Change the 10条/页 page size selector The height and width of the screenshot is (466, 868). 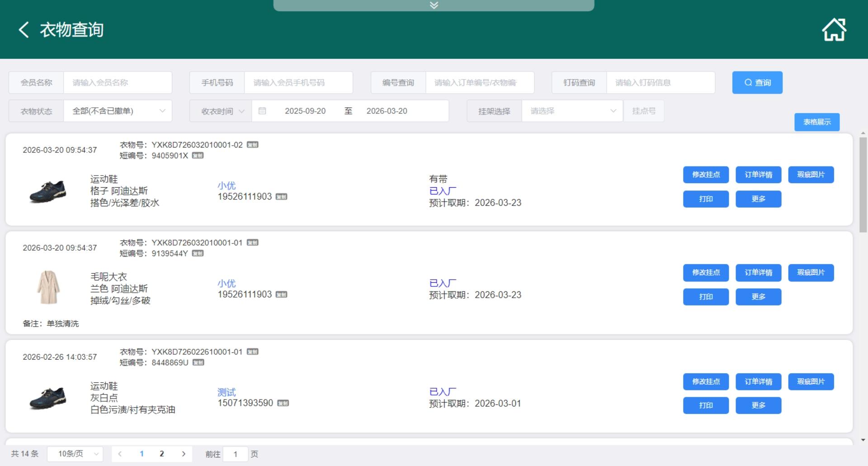click(75, 454)
